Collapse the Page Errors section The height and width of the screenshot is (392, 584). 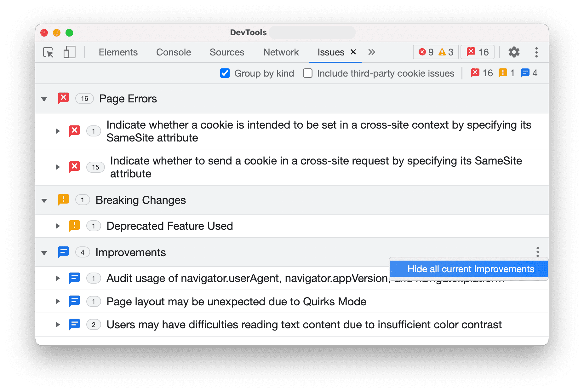44,99
